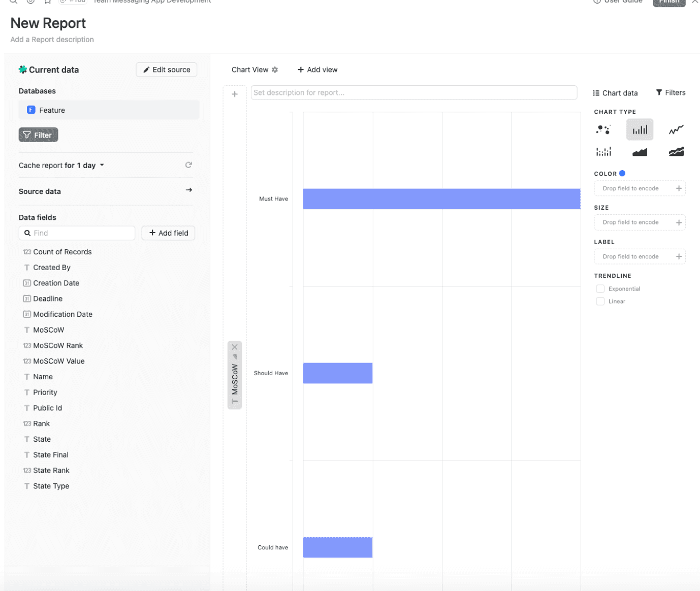Open the Filters panel with funnel icon

(671, 92)
